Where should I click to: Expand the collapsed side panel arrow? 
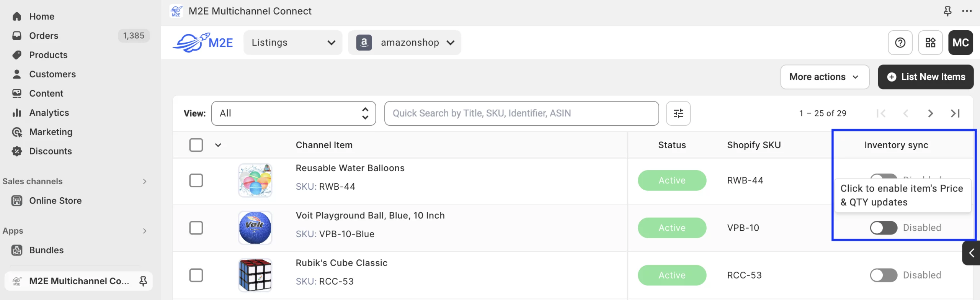(x=971, y=253)
